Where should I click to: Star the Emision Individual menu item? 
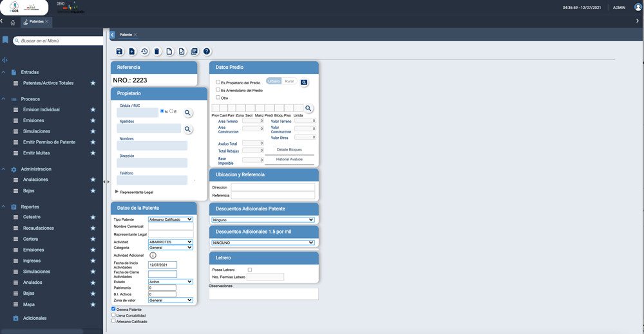(93, 109)
